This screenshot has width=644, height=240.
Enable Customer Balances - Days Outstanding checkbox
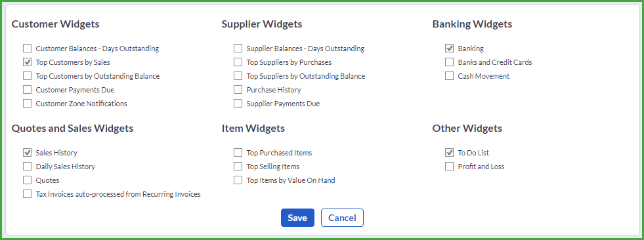tap(27, 49)
